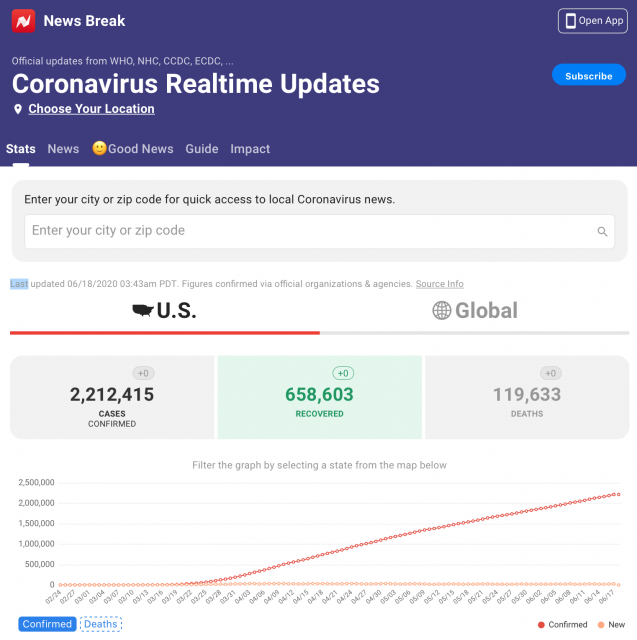Open the Choose Your Location selector

(91, 109)
